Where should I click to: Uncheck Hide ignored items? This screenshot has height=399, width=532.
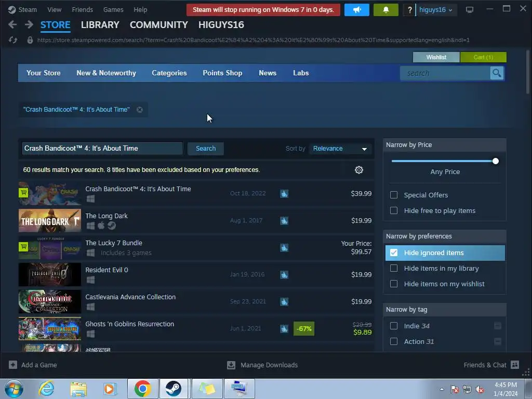pos(394,253)
